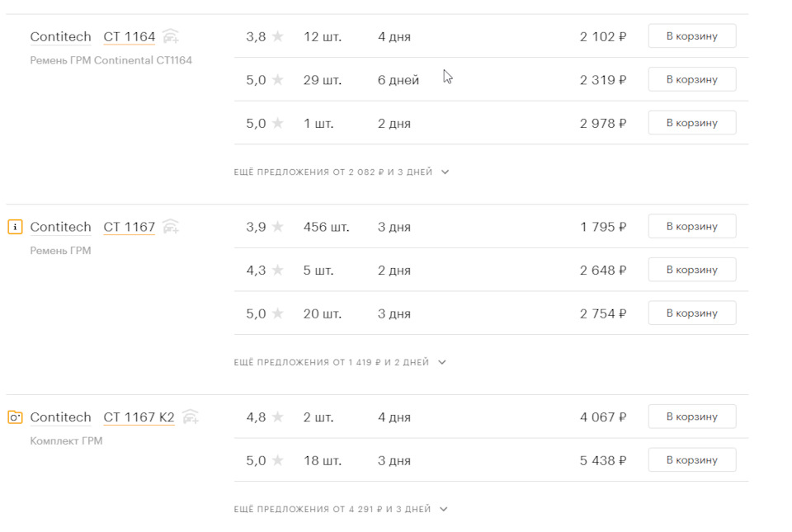Add 4 067 ₽ kit offer to cart
Image resolution: width=792 pixels, height=532 pixels.
(x=691, y=417)
